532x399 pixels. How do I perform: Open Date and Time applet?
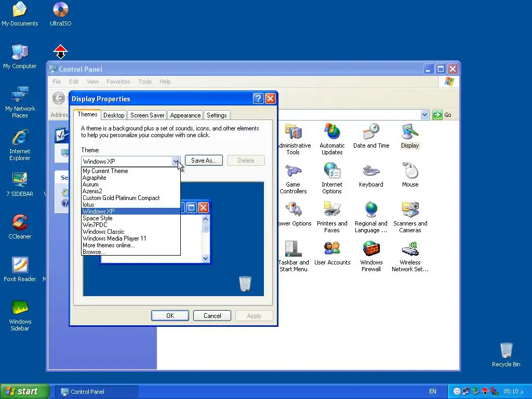[371, 136]
